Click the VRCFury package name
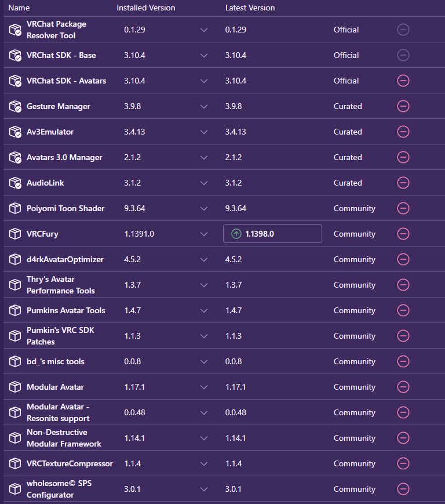Screen dimensions: 445x504 [x=42, y=234]
